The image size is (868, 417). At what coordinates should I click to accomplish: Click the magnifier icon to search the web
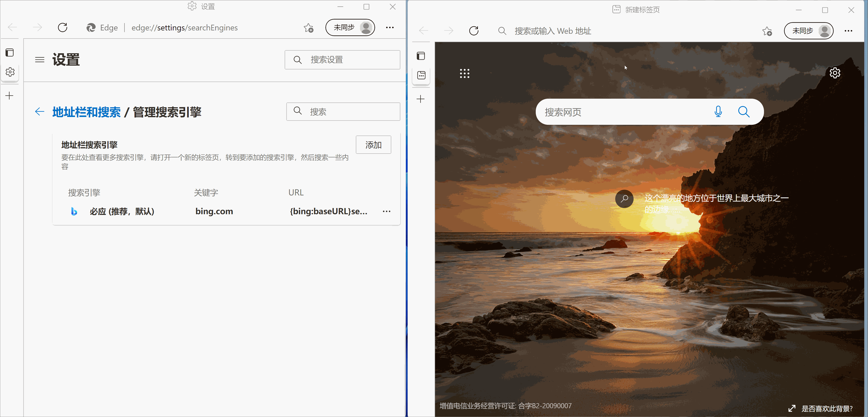[x=744, y=112]
